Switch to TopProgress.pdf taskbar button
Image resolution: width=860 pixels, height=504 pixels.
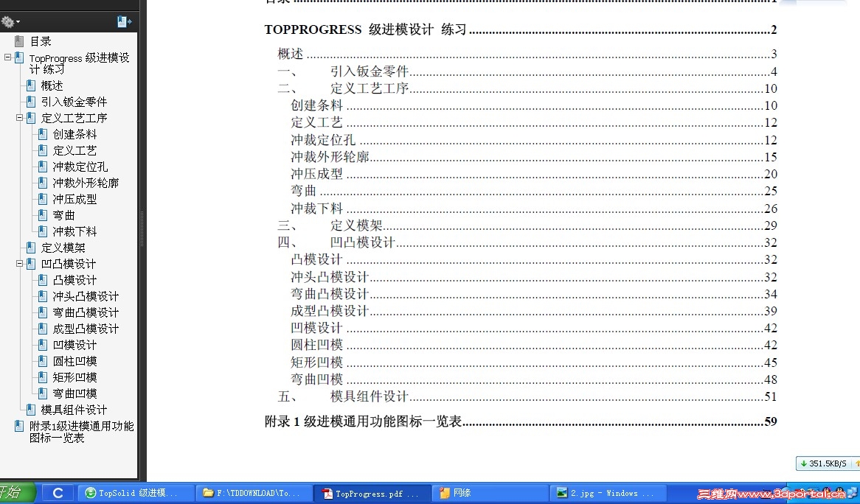[x=371, y=493]
